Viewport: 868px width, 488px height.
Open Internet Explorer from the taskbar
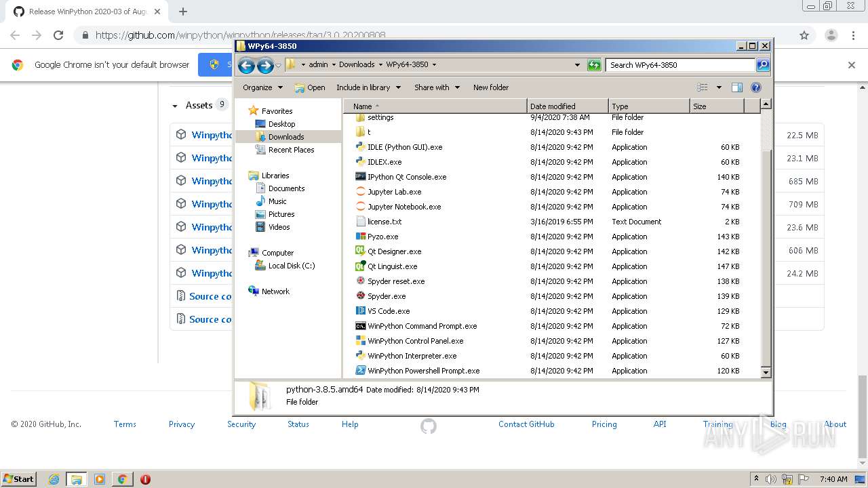(54, 479)
